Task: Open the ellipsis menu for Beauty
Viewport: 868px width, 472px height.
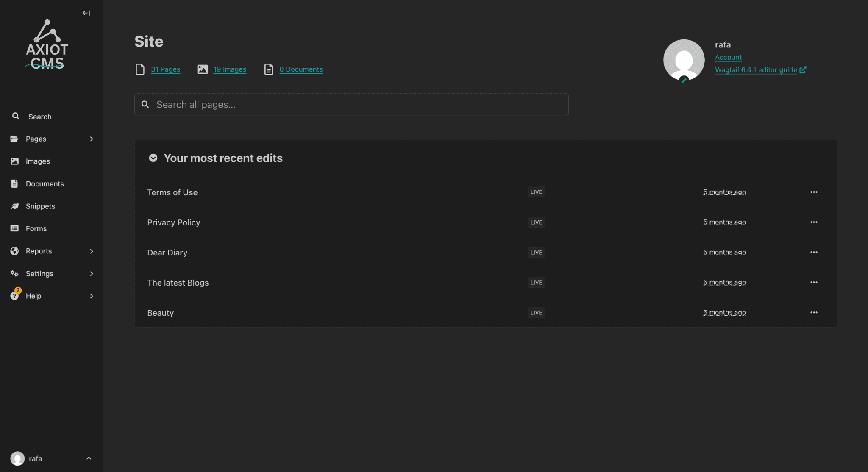Action: [x=814, y=312]
